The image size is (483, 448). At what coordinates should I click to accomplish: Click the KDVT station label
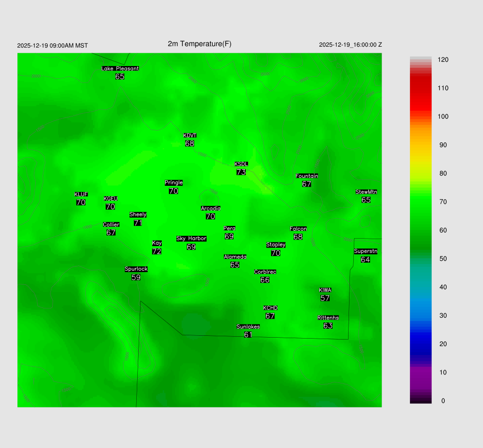[190, 135]
